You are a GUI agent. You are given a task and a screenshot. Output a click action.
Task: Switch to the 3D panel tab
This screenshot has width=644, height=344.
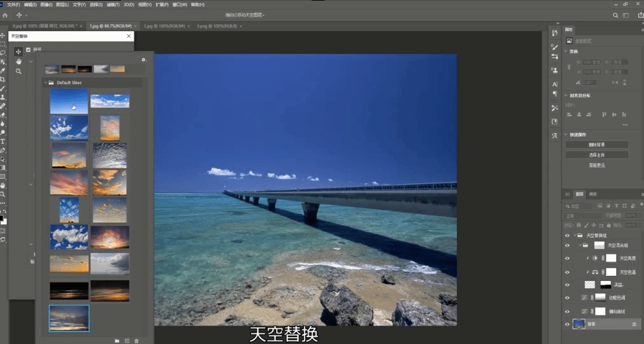click(x=568, y=194)
